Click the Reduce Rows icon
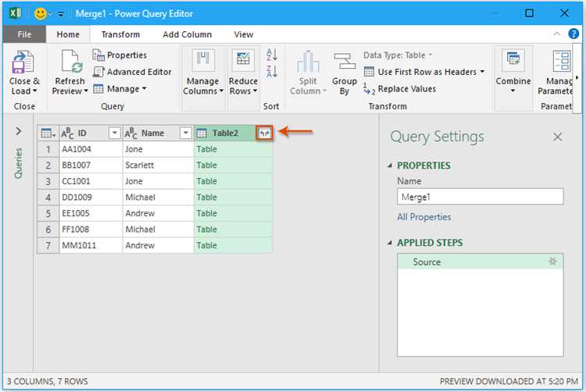The width and height of the screenshot is (586, 392). pyautogui.click(x=243, y=60)
